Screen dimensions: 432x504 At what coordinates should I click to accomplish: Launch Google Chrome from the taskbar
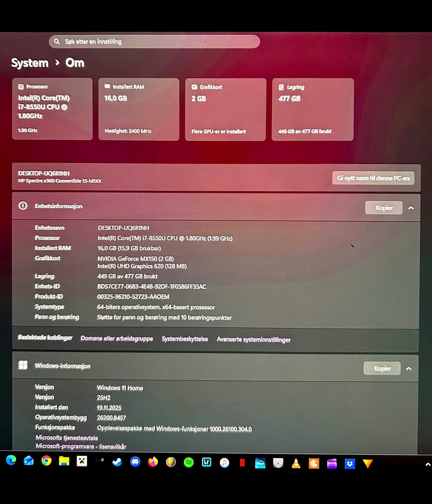(46, 461)
